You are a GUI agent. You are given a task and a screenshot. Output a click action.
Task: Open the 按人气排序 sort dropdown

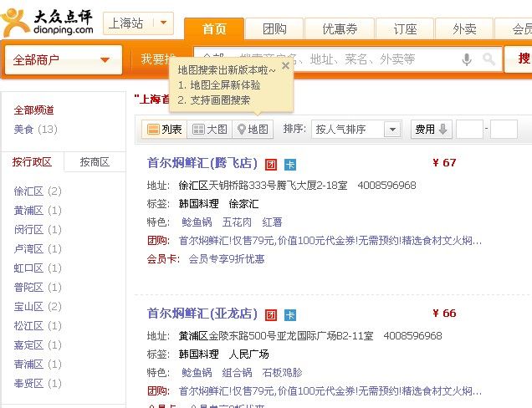(x=356, y=130)
